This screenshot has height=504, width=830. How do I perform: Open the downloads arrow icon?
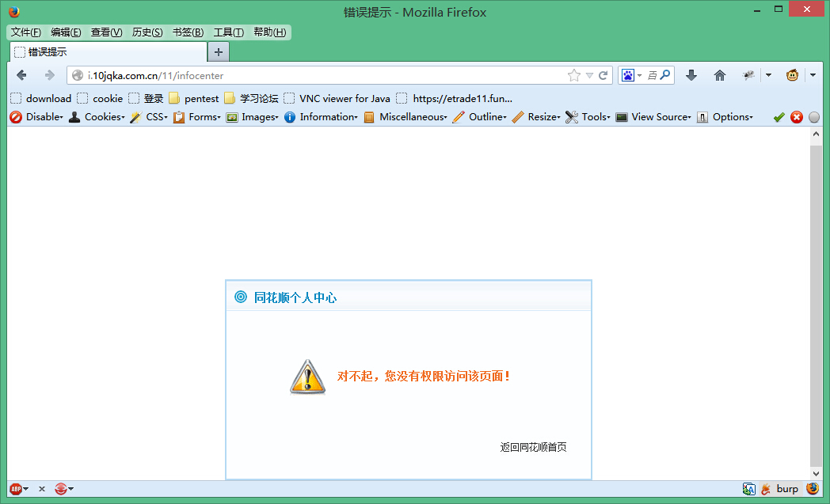pyautogui.click(x=691, y=75)
